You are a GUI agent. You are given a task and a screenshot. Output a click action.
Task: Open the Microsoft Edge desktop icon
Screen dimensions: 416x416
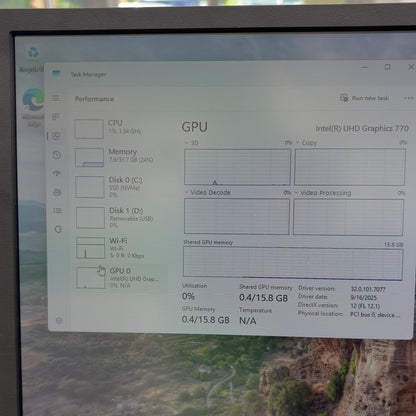[x=33, y=107]
